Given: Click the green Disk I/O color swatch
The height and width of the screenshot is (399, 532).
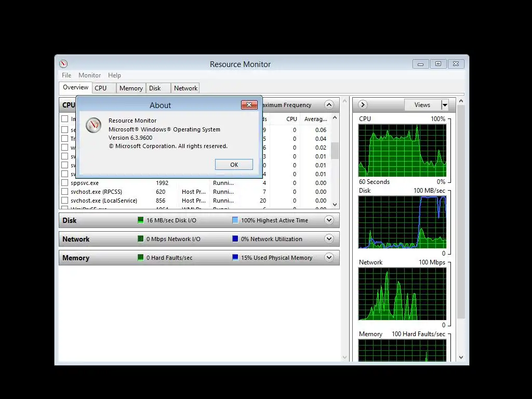Looking at the screenshot, I should [140, 220].
